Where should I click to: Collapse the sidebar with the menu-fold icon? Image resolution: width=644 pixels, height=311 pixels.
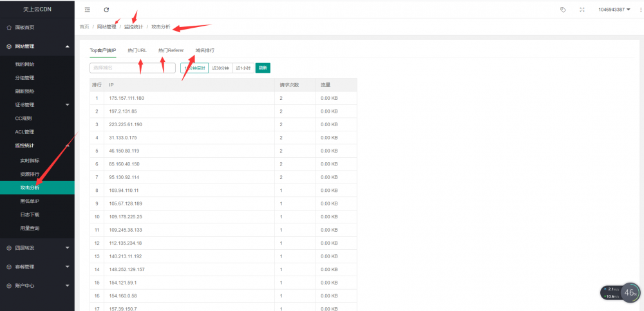pyautogui.click(x=88, y=10)
